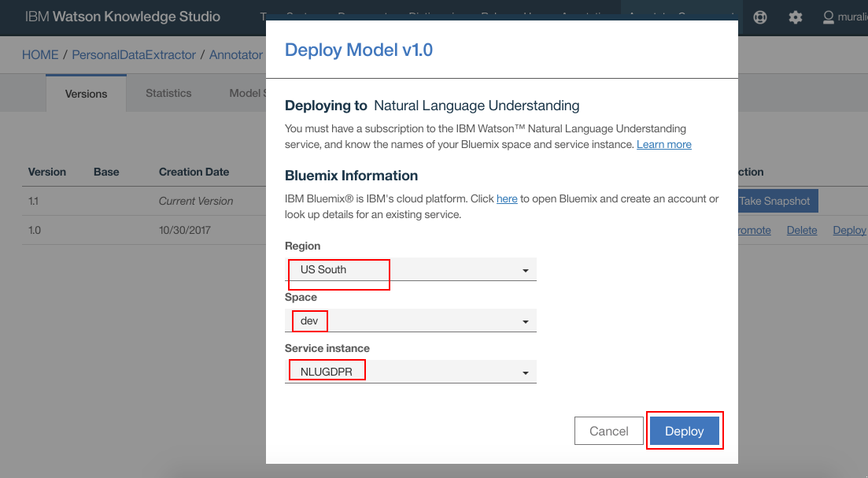Select the NLUGDPR service instance value
Image resolution: width=868 pixels, height=478 pixels.
pos(326,372)
